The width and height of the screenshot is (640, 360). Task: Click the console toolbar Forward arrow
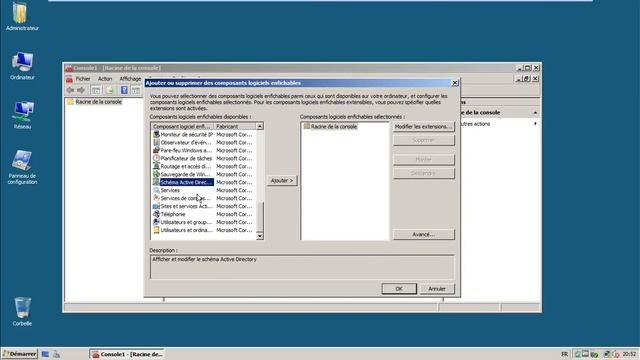tap(81, 90)
